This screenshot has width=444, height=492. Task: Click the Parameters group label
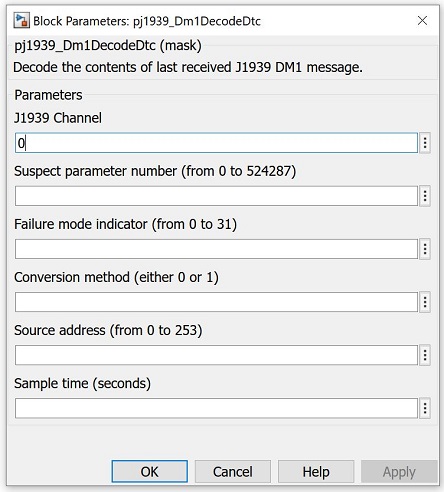(x=48, y=95)
